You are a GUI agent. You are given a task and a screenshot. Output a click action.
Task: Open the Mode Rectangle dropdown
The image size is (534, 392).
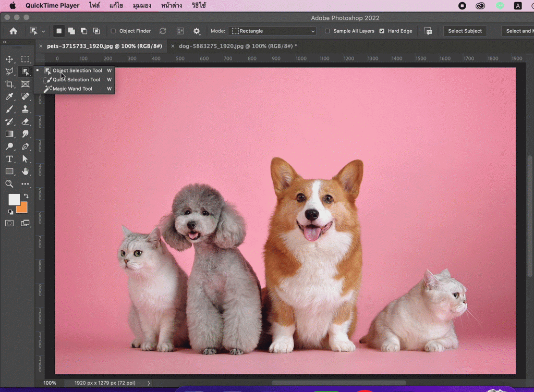273,31
